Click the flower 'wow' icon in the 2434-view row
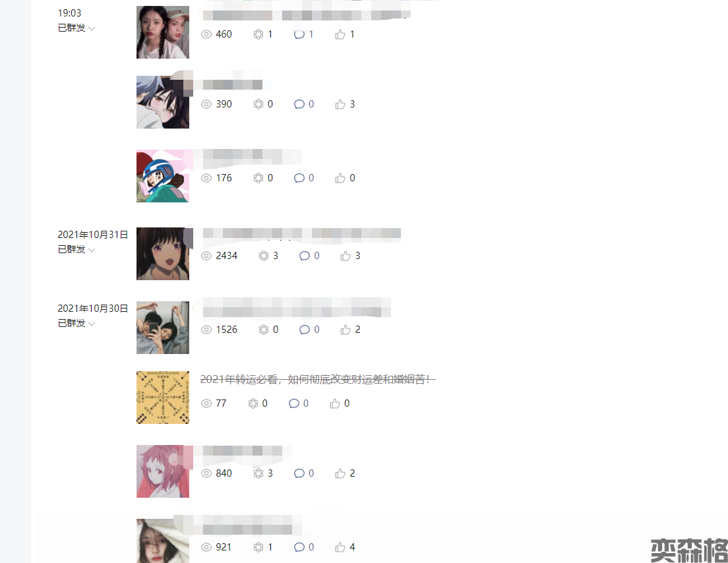 pos(264,256)
